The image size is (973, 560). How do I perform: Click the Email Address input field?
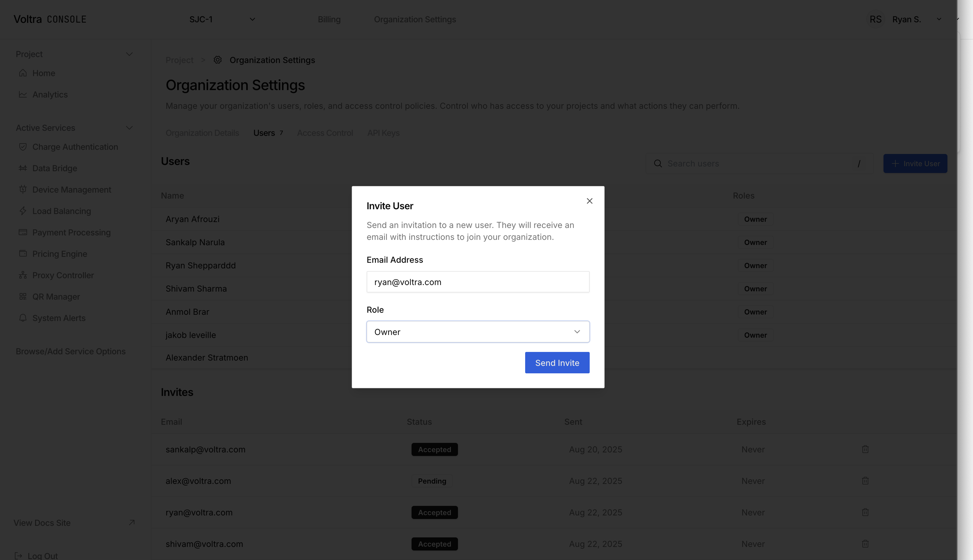click(x=478, y=281)
